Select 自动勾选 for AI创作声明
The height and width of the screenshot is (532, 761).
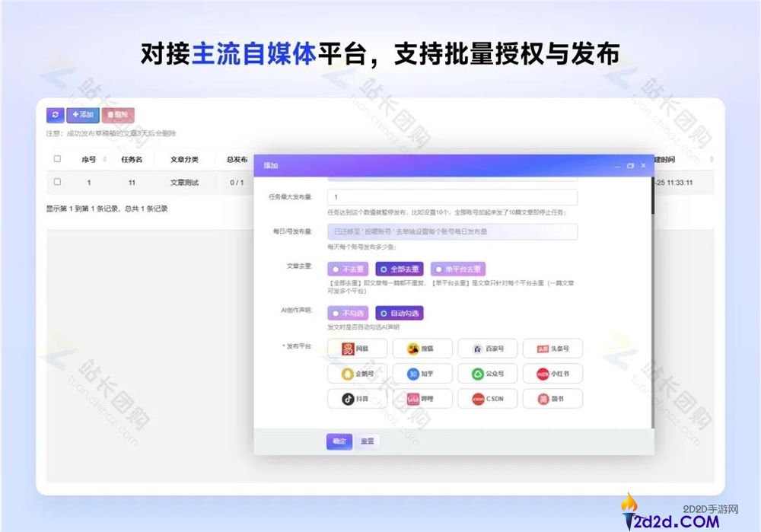[x=400, y=313]
